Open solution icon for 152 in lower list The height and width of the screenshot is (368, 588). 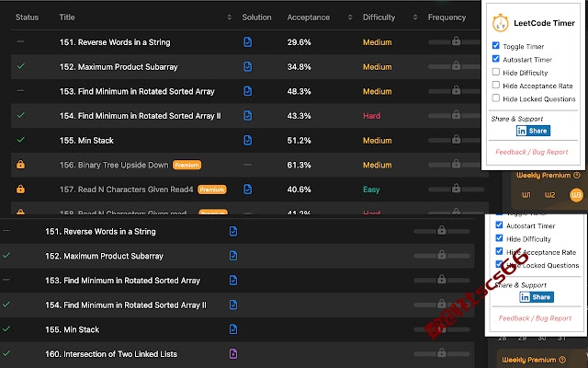pyautogui.click(x=233, y=256)
